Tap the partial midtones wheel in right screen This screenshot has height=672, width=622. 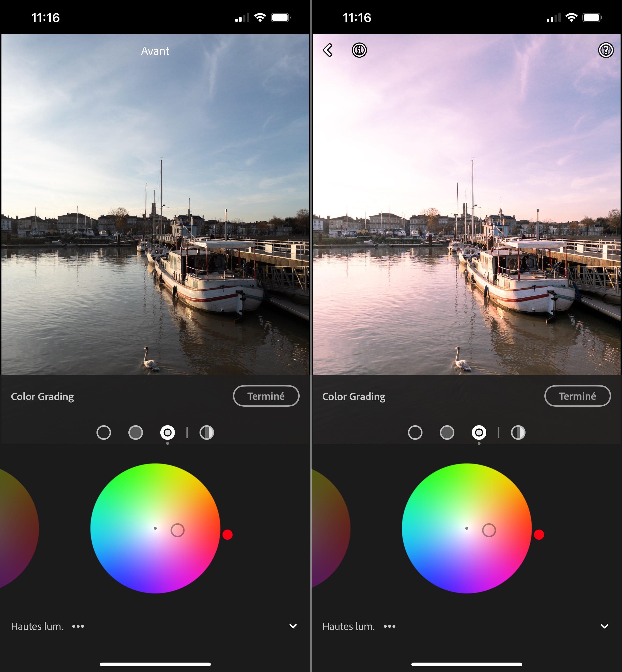[x=331, y=528]
